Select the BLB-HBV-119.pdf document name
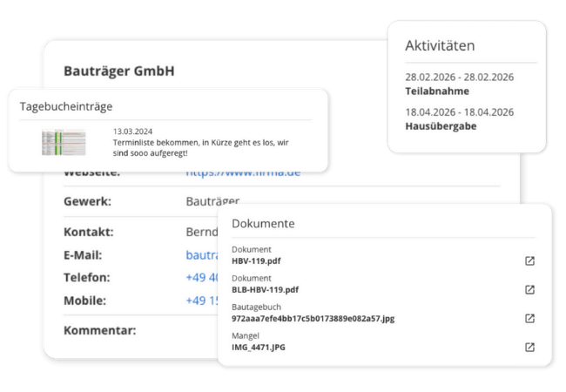The height and width of the screenshot is (392, 566). pyautogui.click(x=265, y=289)
